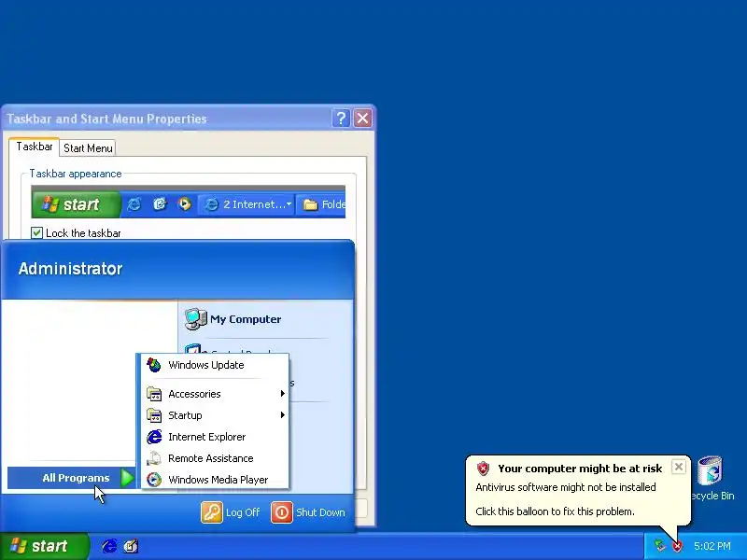Open Windows Media Player entry
Image resolution: width=747 pixels, height=560 pixels.
215,480
